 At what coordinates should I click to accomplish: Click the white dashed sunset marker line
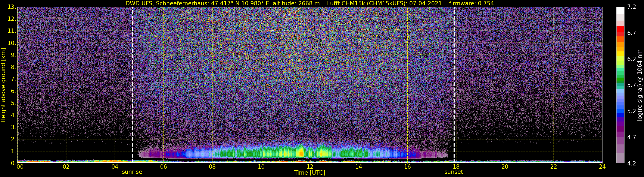(454, 85)
